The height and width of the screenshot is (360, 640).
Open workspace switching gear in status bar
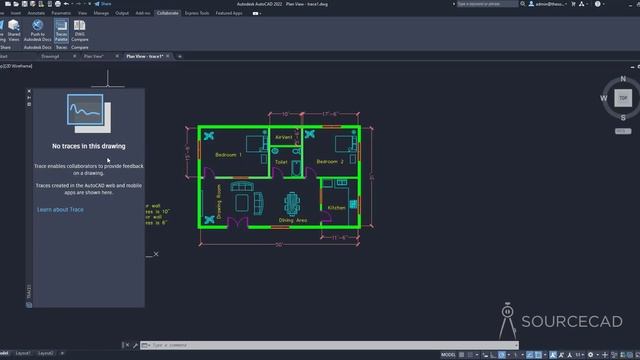pyautogui.click(x=591, y=355)
